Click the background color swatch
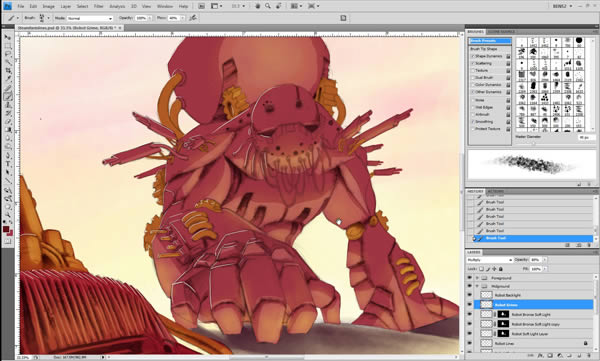The image size is (600, 361). pos(10,233)
